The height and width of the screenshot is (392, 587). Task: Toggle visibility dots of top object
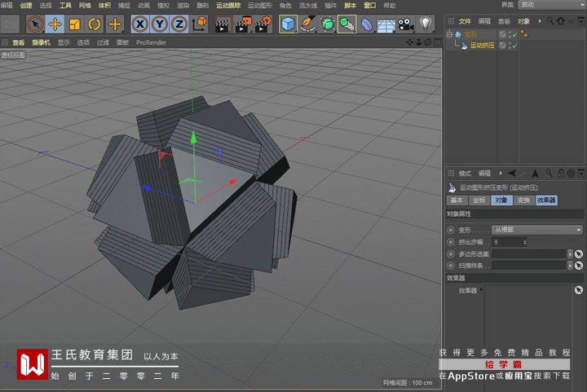click(510, 35)
